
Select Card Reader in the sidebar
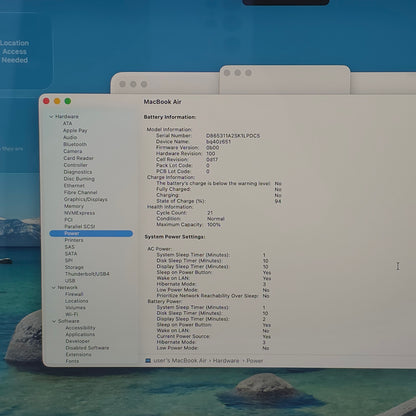[78, 158]
